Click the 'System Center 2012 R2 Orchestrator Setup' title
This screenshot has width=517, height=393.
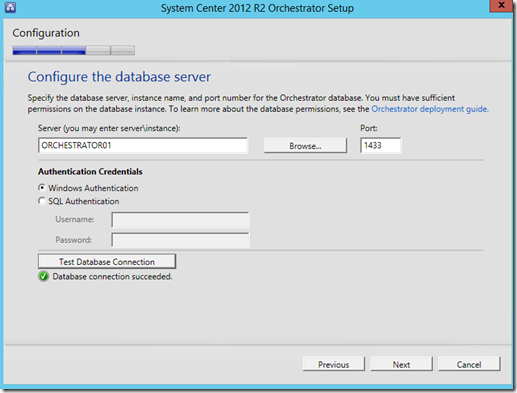pos(257,8)
